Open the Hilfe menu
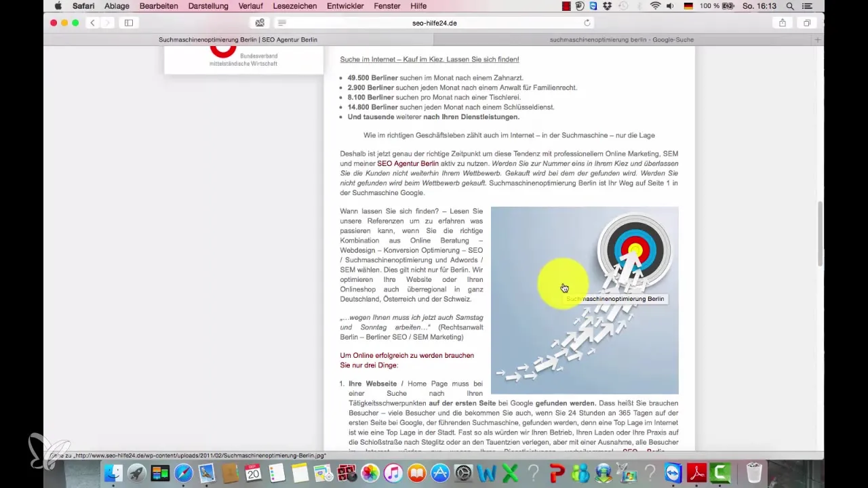Image resolution: width=868 pixels, height=488 pixels. (x=418, y=6)
